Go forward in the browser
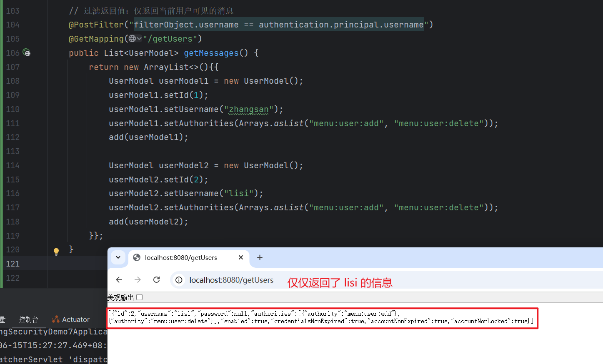The width and height of the screenshot is (603, 364). click(x=138, y=280)
